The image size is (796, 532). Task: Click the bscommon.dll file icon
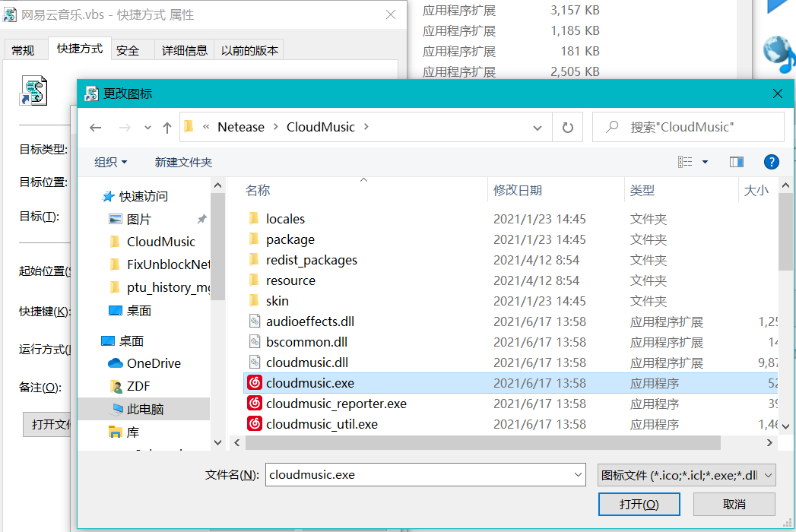(x=255, y=341)
